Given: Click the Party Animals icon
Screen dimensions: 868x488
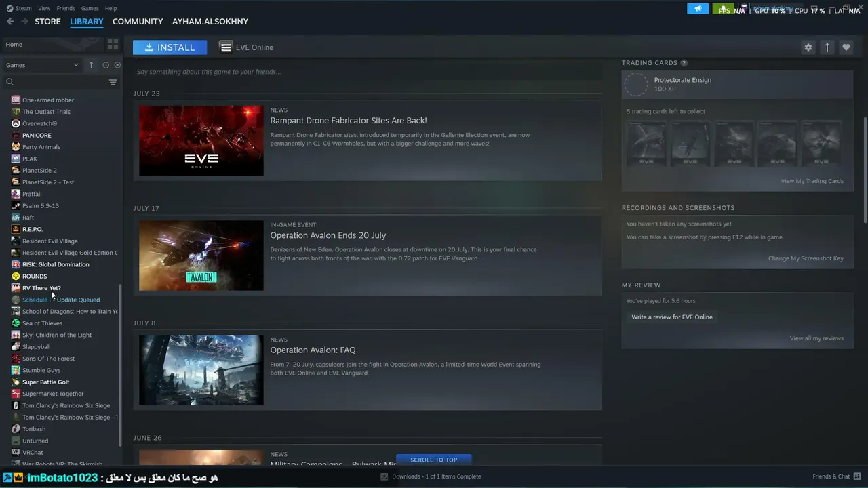Looking at the screenshot, I should pos(16,147).
